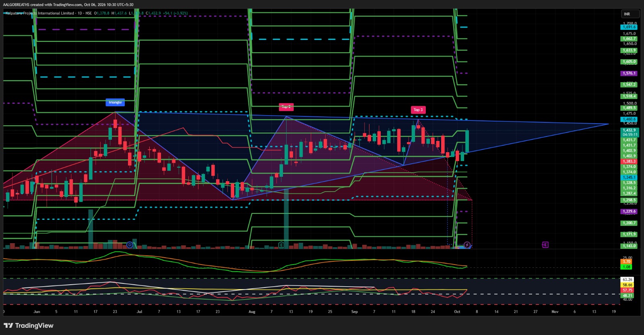The width and height of the screenshot is (644, 335).
Task: Click the 'Nov' label on time axis
Action: [555, 311]
